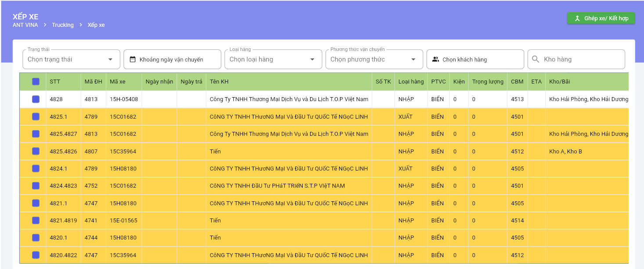Click the Mã xe column header
644x269 pixels.
(x=118, y=82)
